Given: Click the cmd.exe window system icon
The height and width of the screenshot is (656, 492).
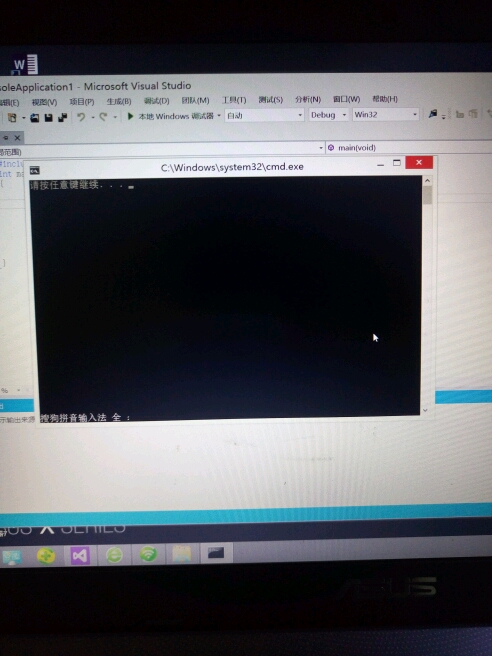Looking at the screenshot, I should [x=34, y=170].
